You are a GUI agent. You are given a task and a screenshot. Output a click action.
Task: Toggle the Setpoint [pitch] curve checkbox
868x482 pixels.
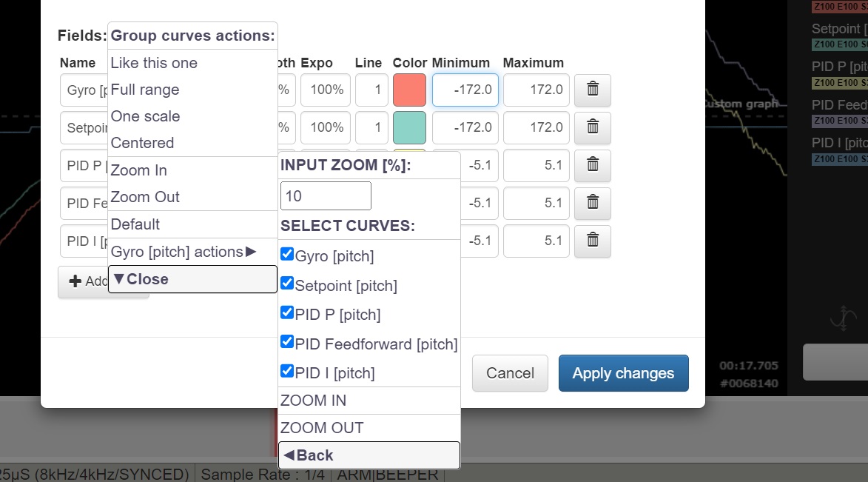(288, 284)
